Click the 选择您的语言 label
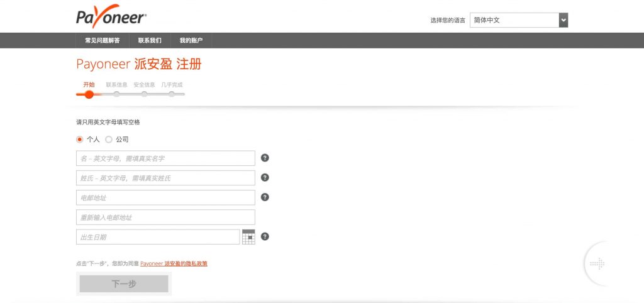 [x=448, y=20]
